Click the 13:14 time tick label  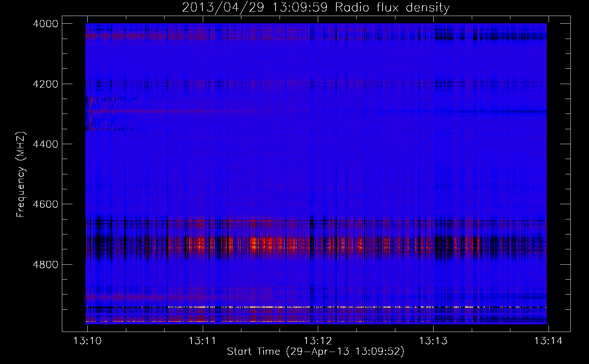click(548, 341)
